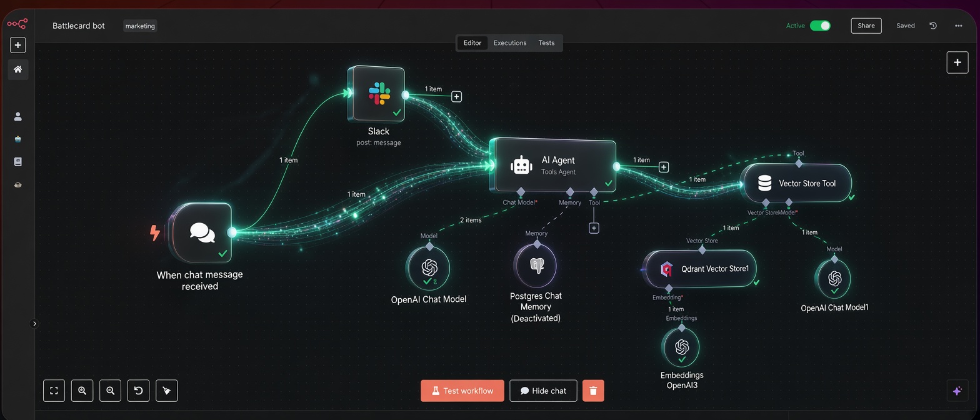Viewport: 980px width, 420px height.
Task: Click the marketing tag
Action: [x=140, y=26]
